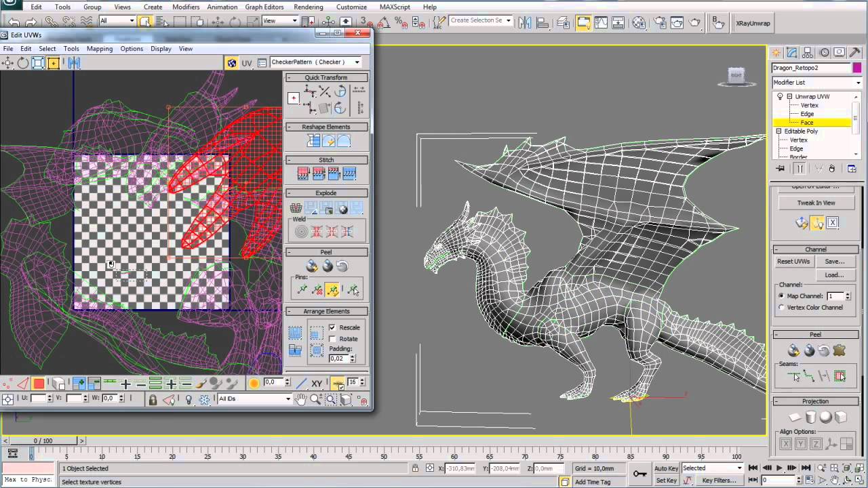
Task: Open the All IDs dropdown
Action: (x=254, y=399)
